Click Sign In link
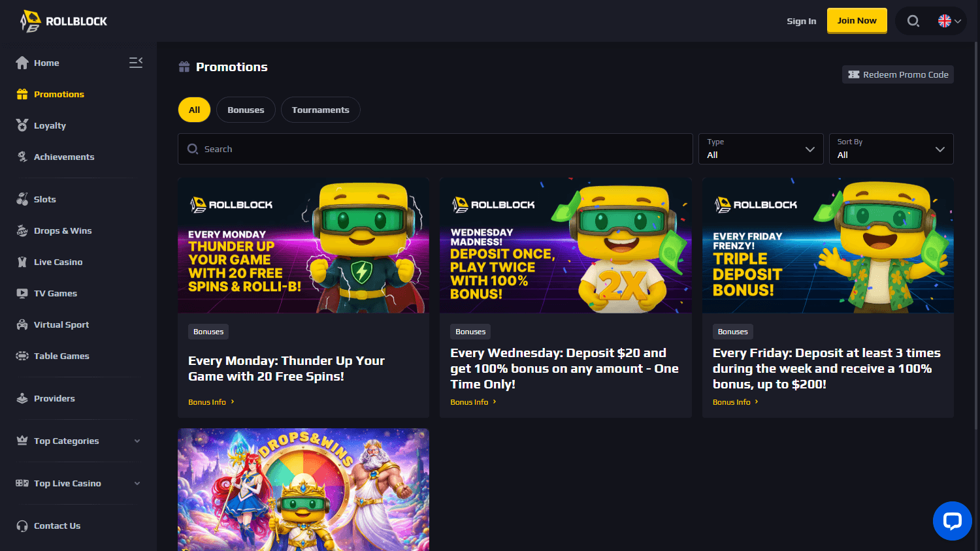The height and width of the screenshot is (551, 980). point(801,21)
